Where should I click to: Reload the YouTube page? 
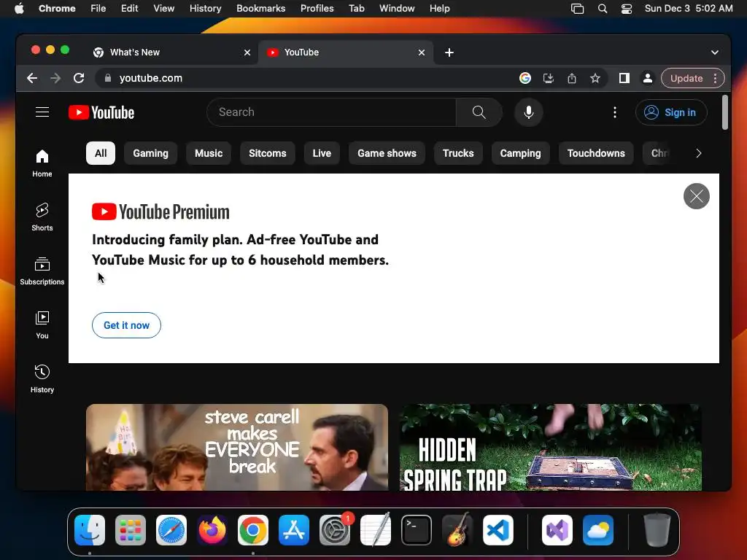click(x=79, y=78)
